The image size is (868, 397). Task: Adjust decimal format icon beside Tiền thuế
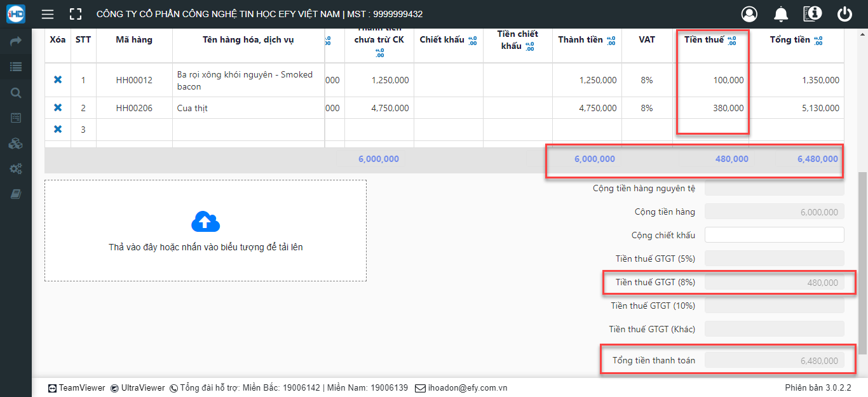click(731, 41)
